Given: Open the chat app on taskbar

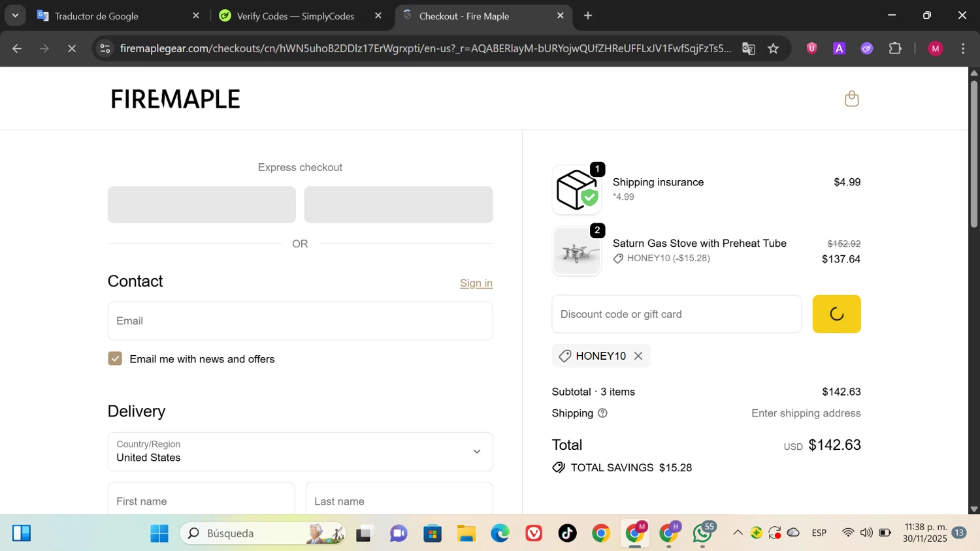Looking at the screenshot, I should 399,533.
